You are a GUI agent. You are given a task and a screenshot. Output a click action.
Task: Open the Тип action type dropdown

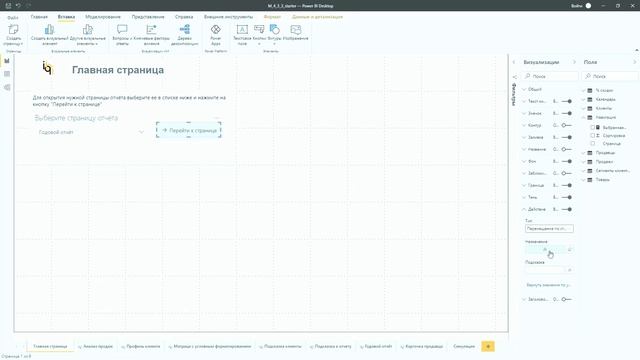pyautogui.click(x=549, y=229)
